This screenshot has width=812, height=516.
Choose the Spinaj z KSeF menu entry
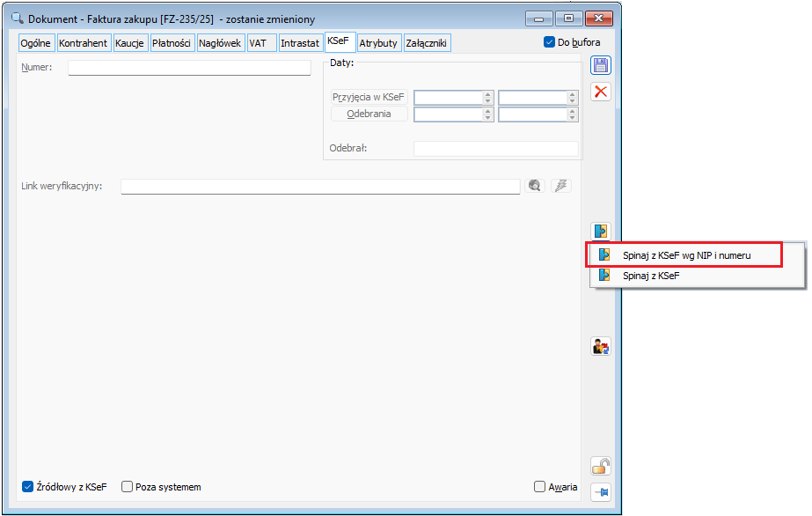click(x=697, y=276)
